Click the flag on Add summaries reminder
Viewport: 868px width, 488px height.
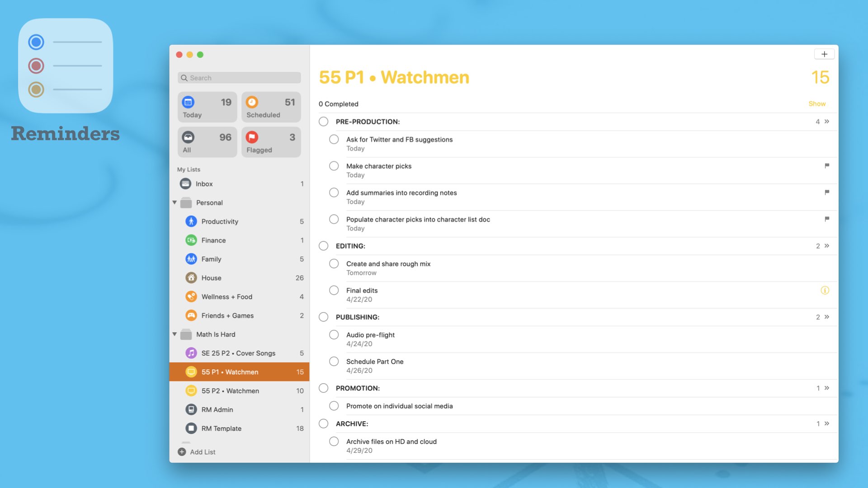pyautogui.click(x=827, y=192)
